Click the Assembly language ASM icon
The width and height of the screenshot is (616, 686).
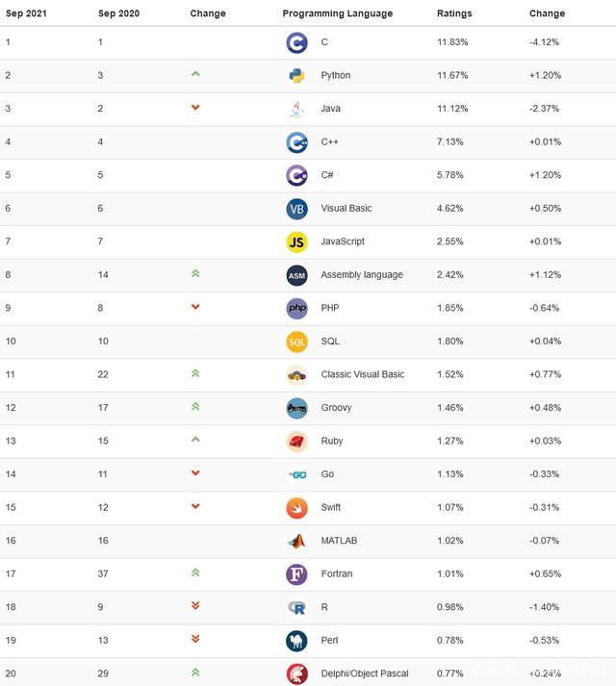[296, 275]
